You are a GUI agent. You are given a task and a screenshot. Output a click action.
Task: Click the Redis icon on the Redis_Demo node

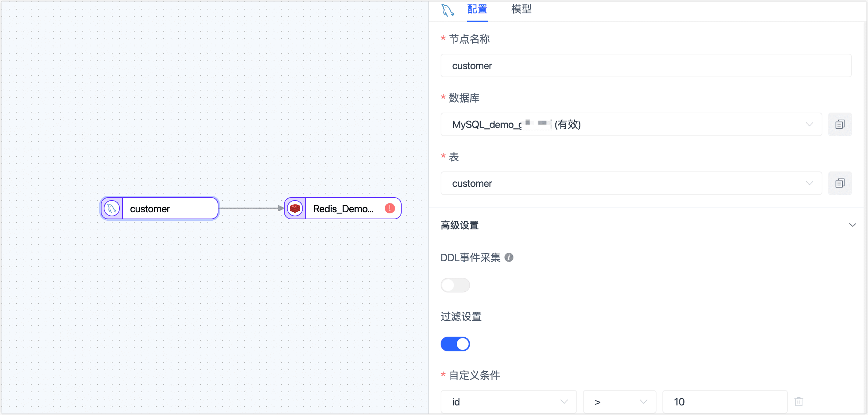click(295, 208)
